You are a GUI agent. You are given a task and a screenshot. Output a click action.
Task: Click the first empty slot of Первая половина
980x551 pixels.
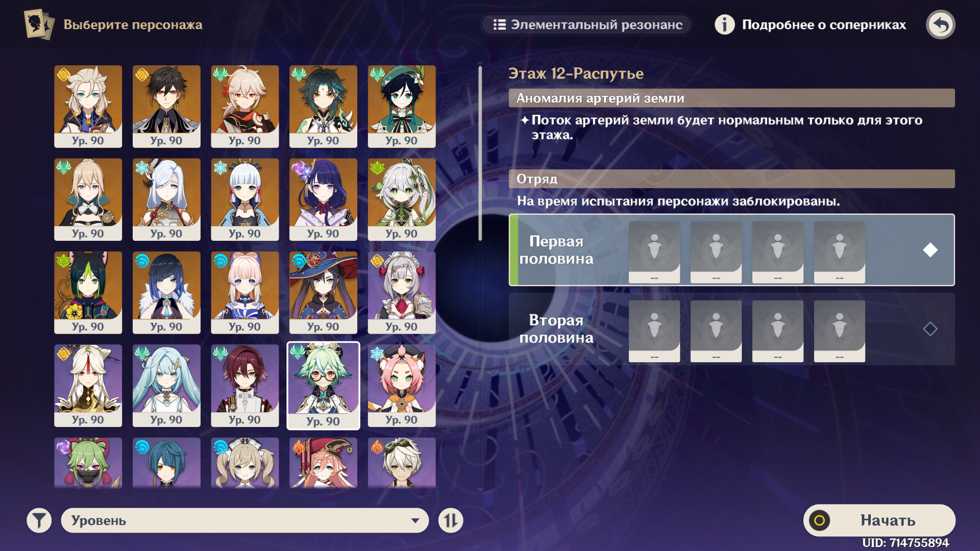(x=654, y=252)
